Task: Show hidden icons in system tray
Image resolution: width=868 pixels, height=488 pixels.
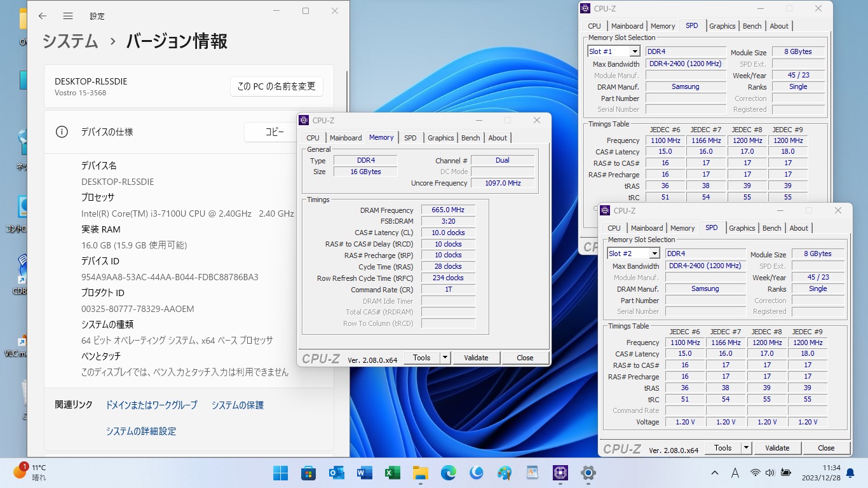Action: click(715, 473)
